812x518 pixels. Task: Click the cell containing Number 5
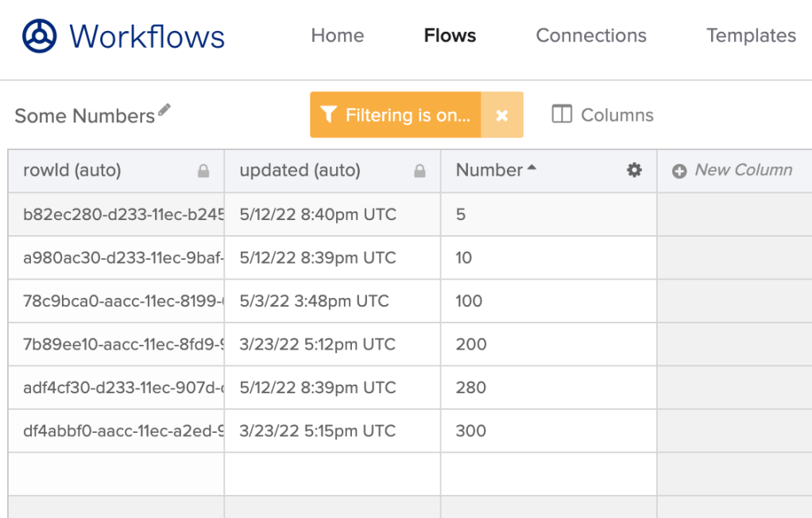[548, 215]
